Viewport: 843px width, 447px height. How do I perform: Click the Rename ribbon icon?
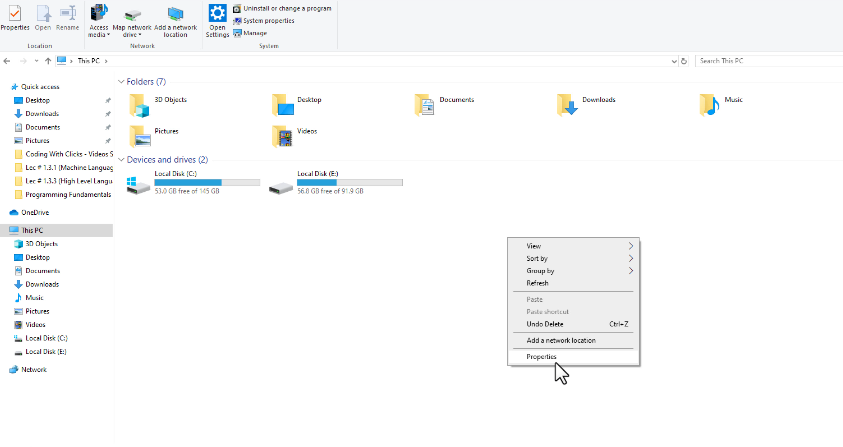tap(68, 18)
